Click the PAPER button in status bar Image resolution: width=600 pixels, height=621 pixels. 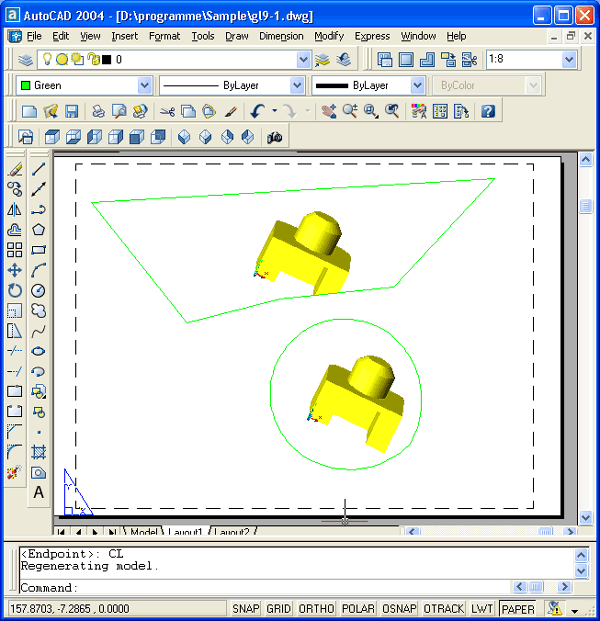click(518, 608)
